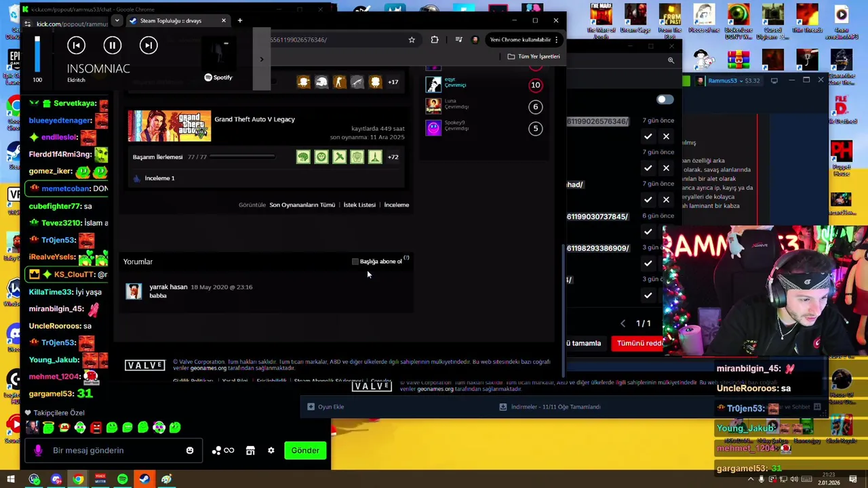The height and width of the screenshot is (488, 868).
Task: Open Grand Theft Auto V Legacy thumbnail
Action: tap(170, 126)
